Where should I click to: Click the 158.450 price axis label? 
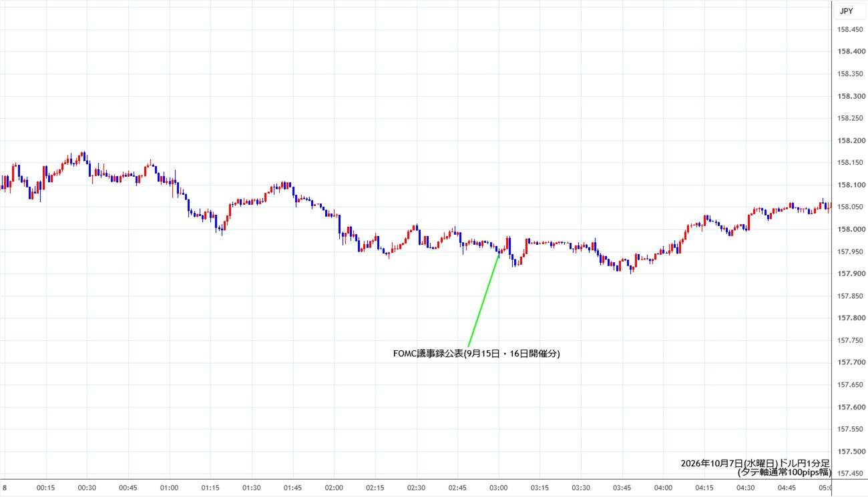tap(850, 29)
